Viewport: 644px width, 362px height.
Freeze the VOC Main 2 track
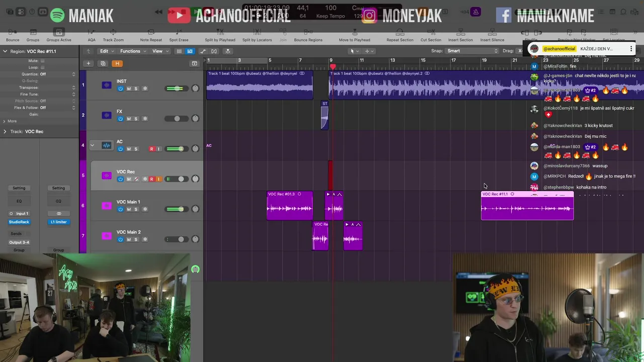(x=145, y=239)
